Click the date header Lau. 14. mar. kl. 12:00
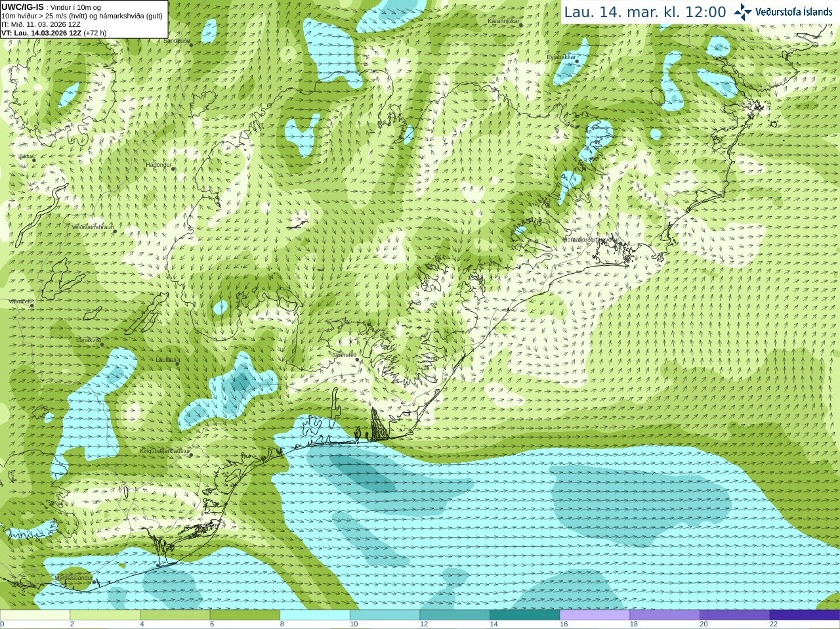Viewport: 840px width, 629px height. (x=645, y=12)
